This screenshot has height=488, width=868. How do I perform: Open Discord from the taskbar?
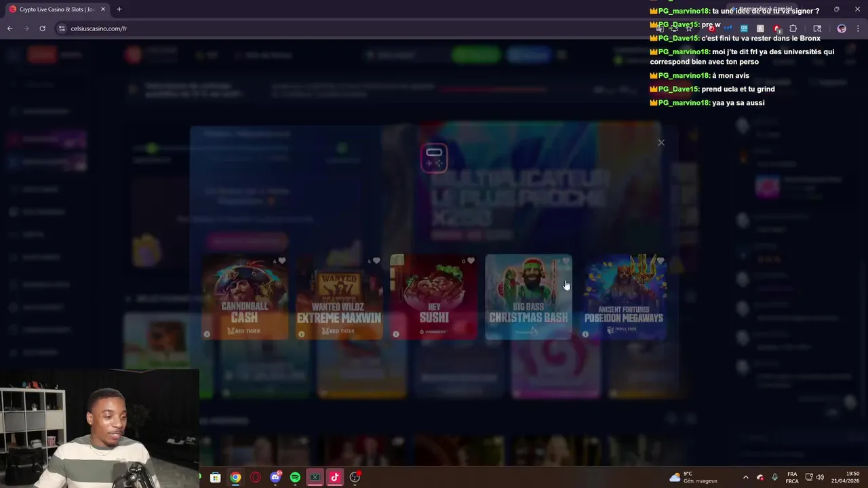pyautogui.click(x=275, y=477)
